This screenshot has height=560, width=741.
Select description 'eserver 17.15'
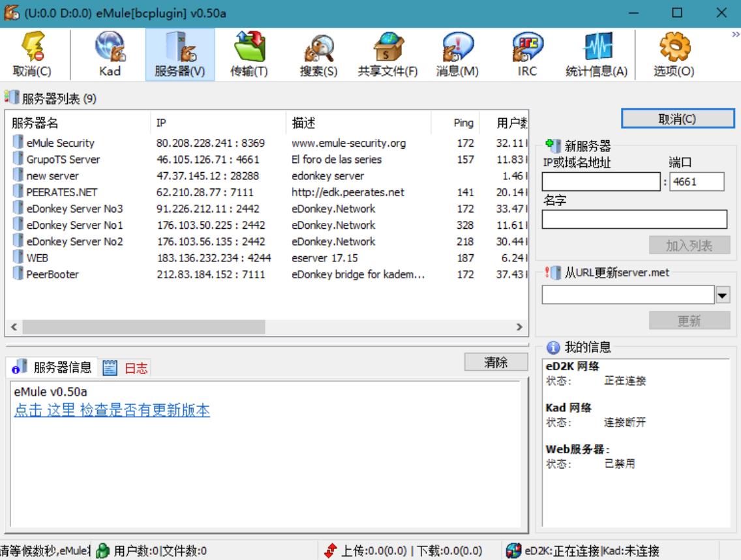pos(325,258)
